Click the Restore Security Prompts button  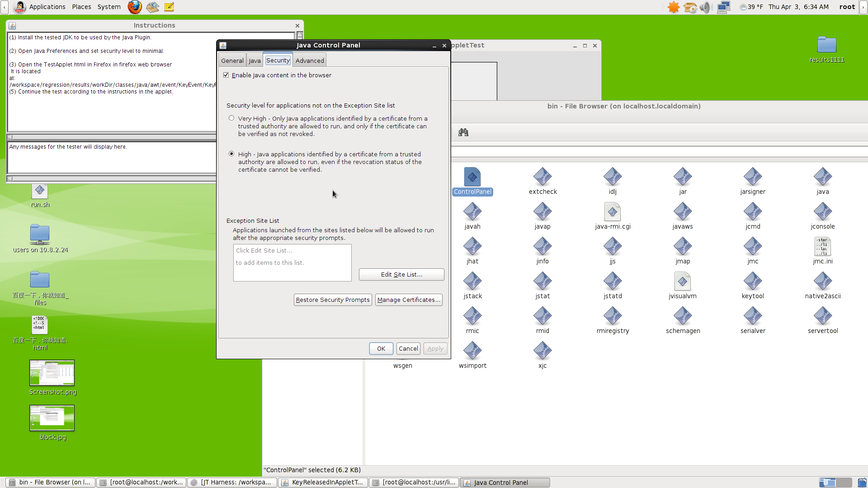click(332, 300)
